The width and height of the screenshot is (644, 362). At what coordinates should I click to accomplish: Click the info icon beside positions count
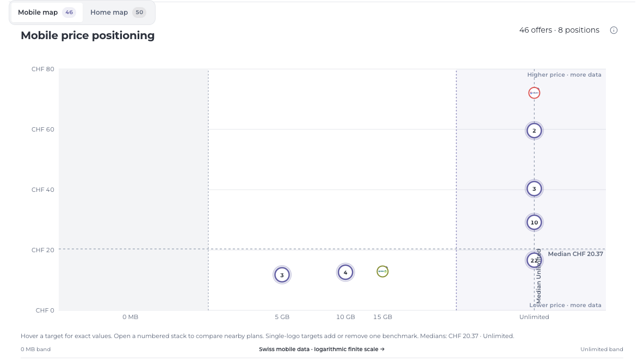click(x=614, y=30)
